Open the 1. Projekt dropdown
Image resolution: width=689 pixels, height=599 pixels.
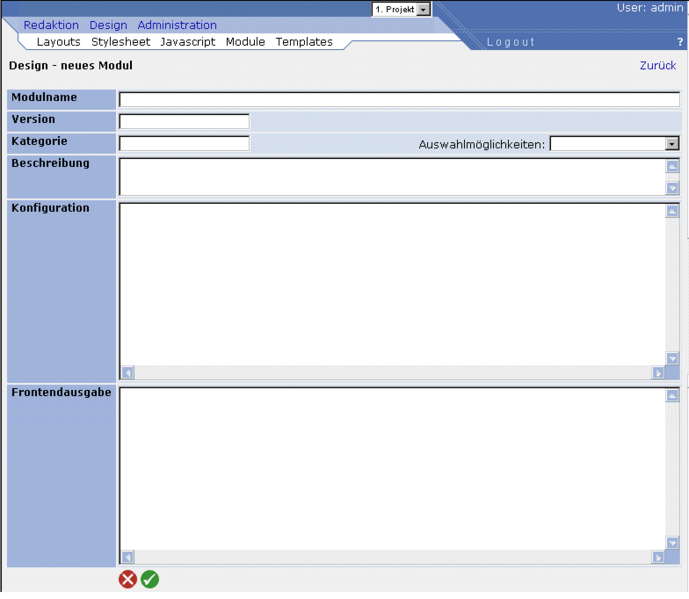tap(401, 9)
